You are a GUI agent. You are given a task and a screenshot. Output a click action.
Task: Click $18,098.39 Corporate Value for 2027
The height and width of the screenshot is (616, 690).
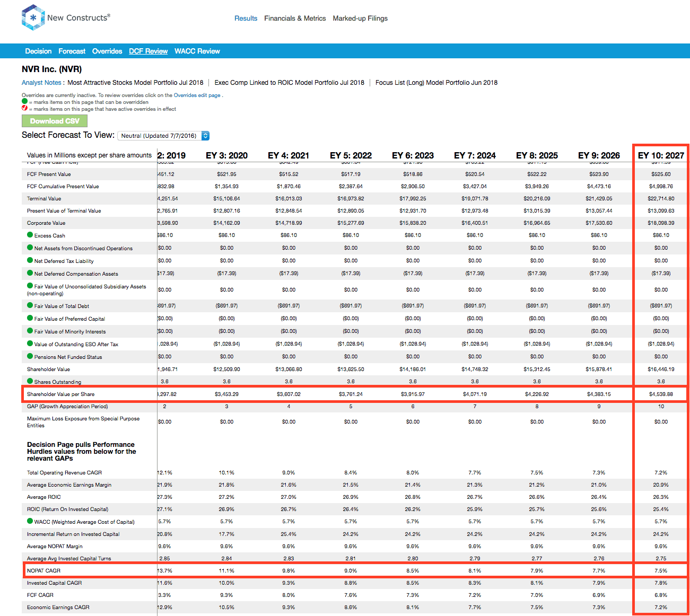[x=661, y=223]
